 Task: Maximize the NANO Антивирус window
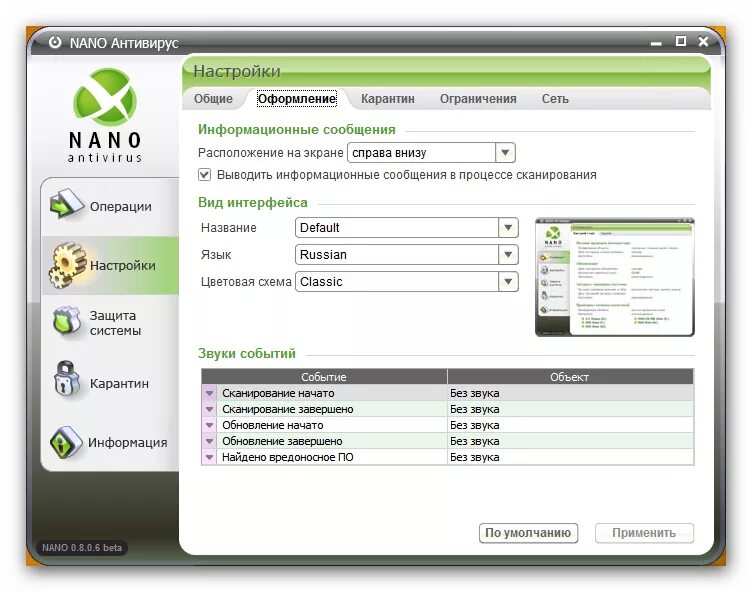click(681, 41)
